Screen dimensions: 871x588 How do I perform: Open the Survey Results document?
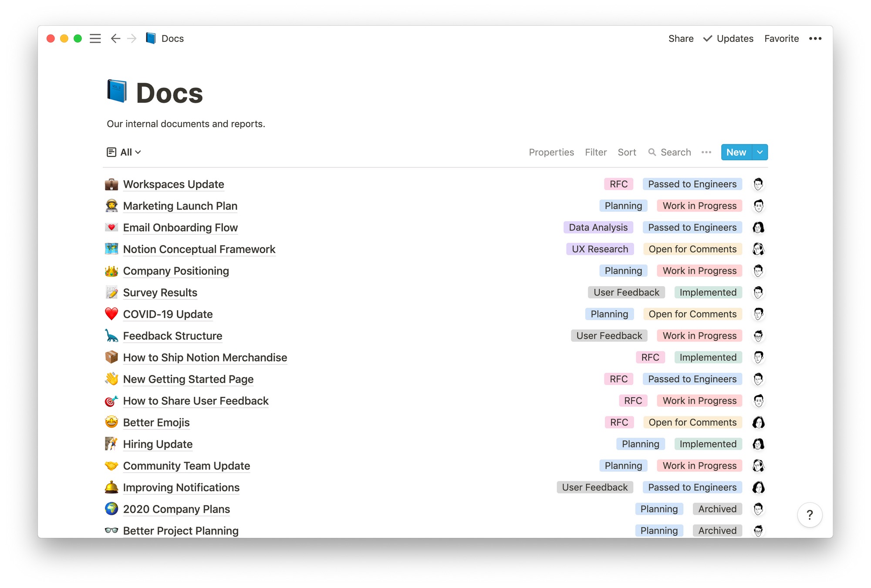coord(160,292)
